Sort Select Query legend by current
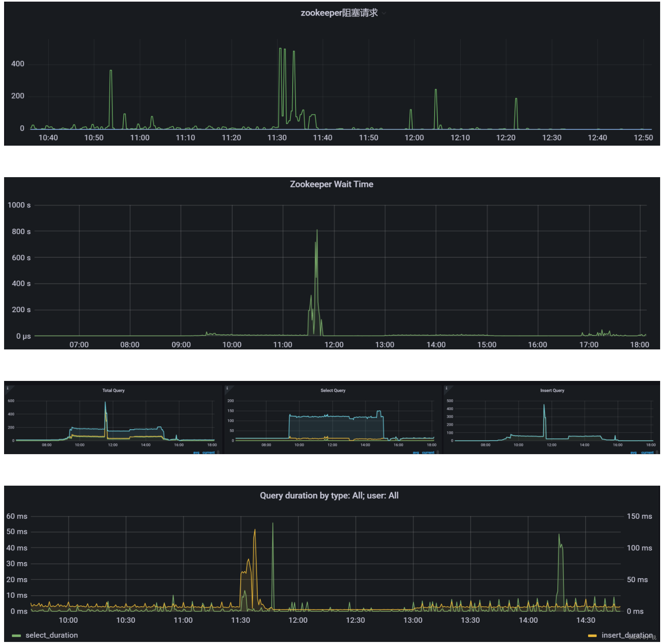Image resolution: width=663 pixels, height=644 pixels. (428, 453)
